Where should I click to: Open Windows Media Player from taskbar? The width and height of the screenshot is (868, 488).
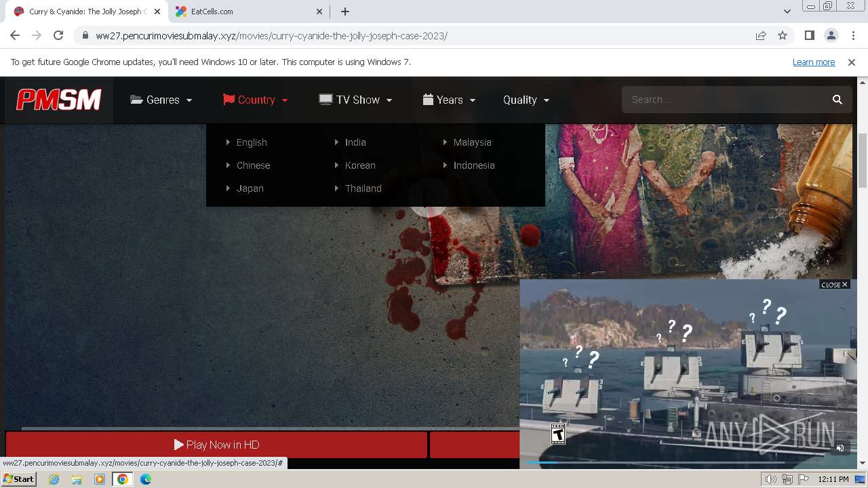[100, 479]
